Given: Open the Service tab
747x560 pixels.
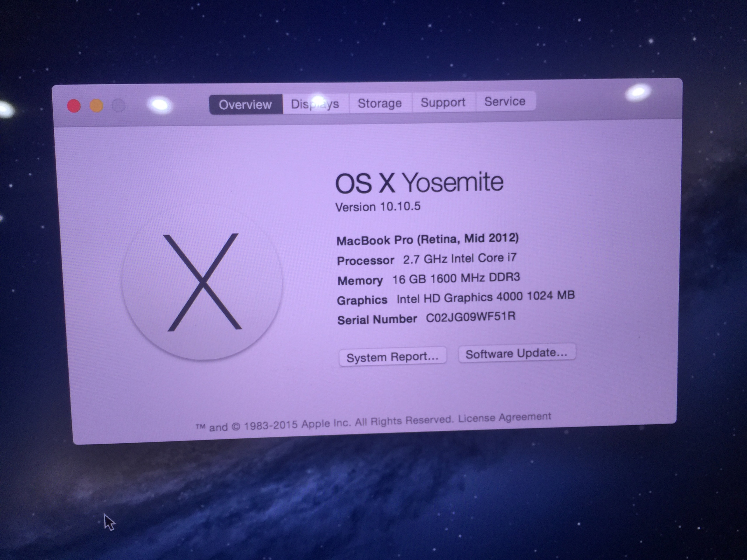Looking at the screenshot, I should (x=505, y=101).
